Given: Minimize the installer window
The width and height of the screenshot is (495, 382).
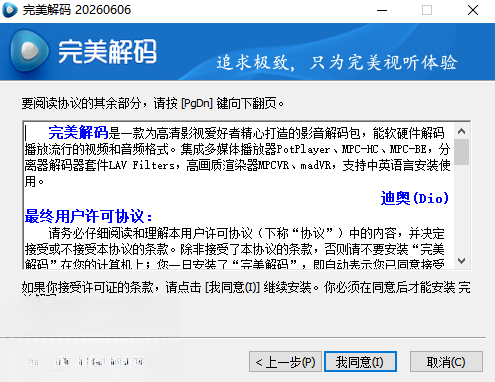Looking at the screenshot, I should tap(382, 10).
